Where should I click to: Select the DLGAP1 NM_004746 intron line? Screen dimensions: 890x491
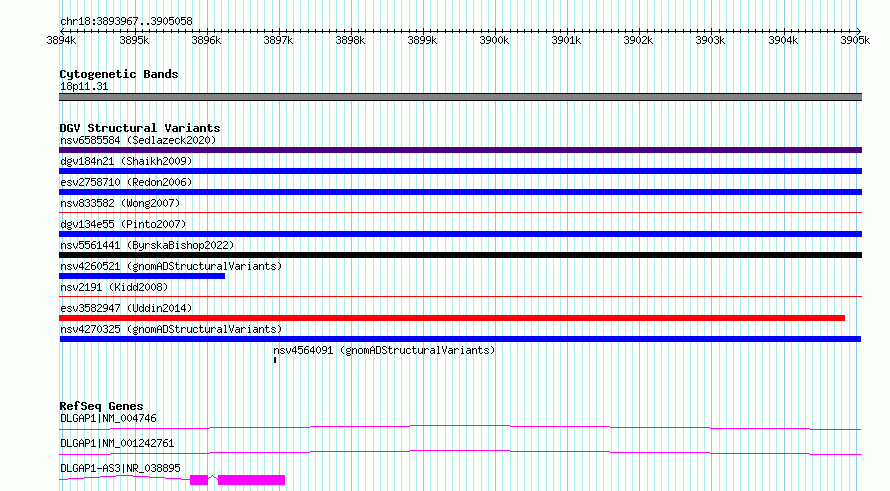pyautogui.click(x=460, y=427)
